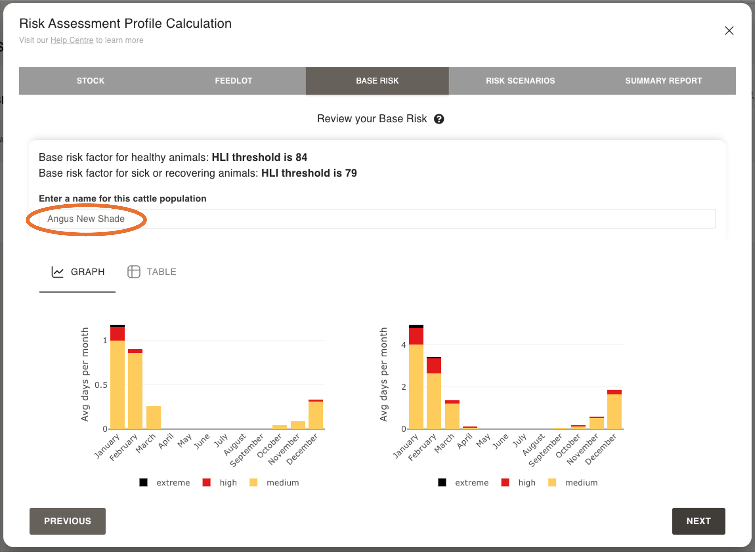756x552 pixels.
Task: Switch to the FEEDLOT tab
Action: (x=233, y=81)
